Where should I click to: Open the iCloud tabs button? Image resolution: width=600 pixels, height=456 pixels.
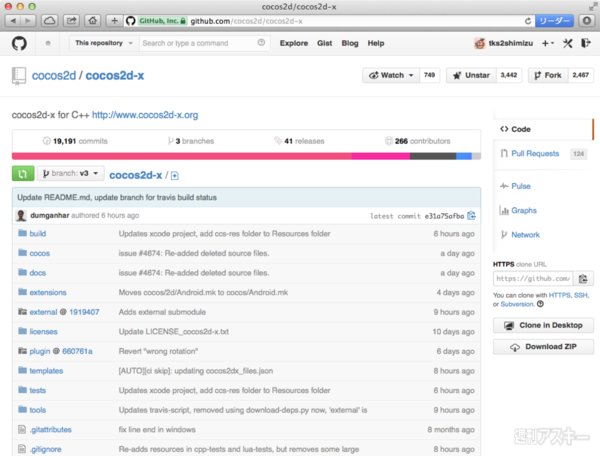49,21
